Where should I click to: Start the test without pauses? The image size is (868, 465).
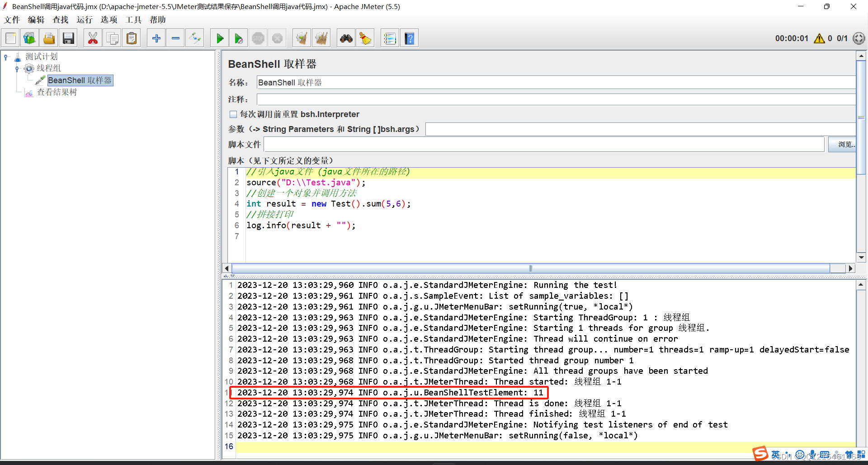pos(239,38)
